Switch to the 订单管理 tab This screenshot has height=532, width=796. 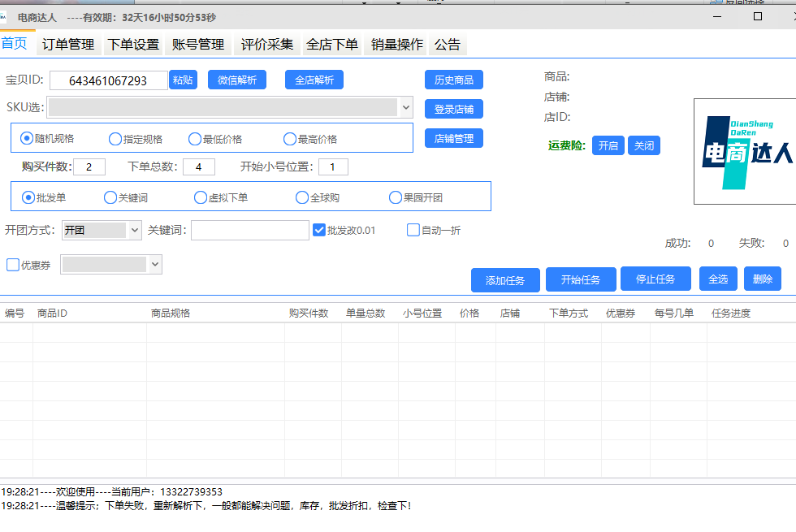pos(69,44)
